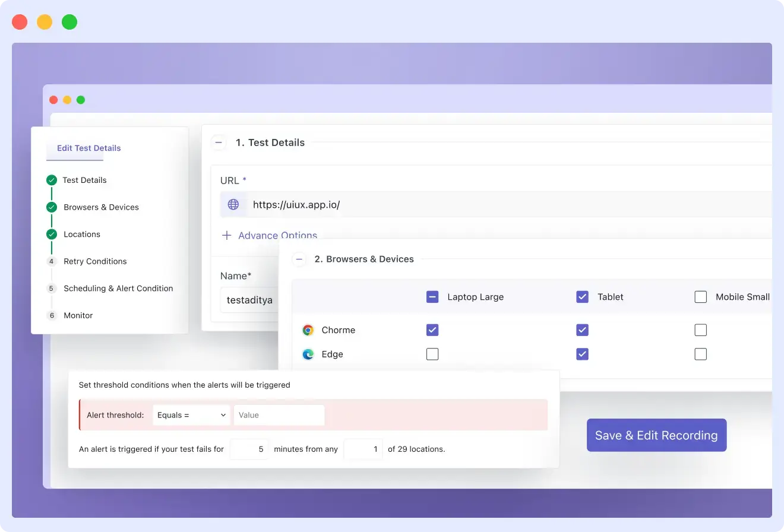The width and height of the screenshot is (784, 532).
Task: Click the Edge browser icon
Action: coord(308,354)
